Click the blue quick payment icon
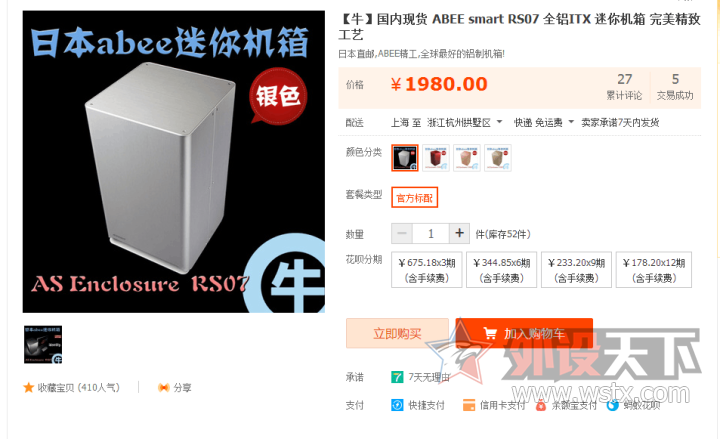720x439 pixels. click(x=397, y=405)
